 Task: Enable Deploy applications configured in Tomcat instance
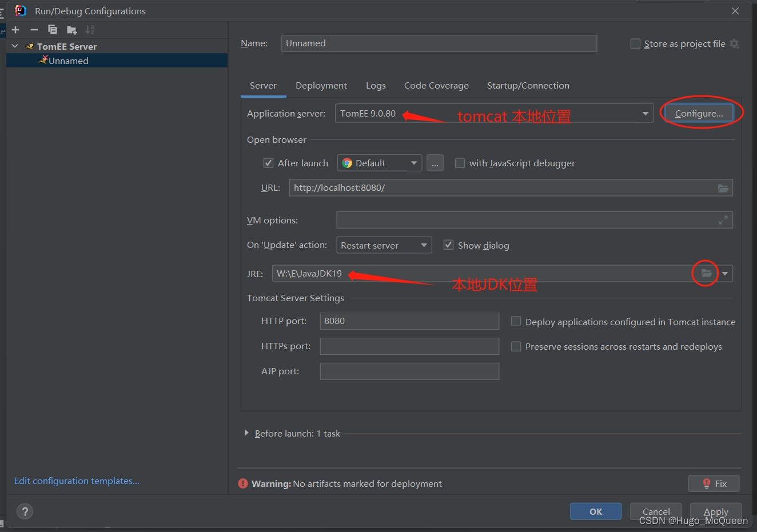point(516,322)
